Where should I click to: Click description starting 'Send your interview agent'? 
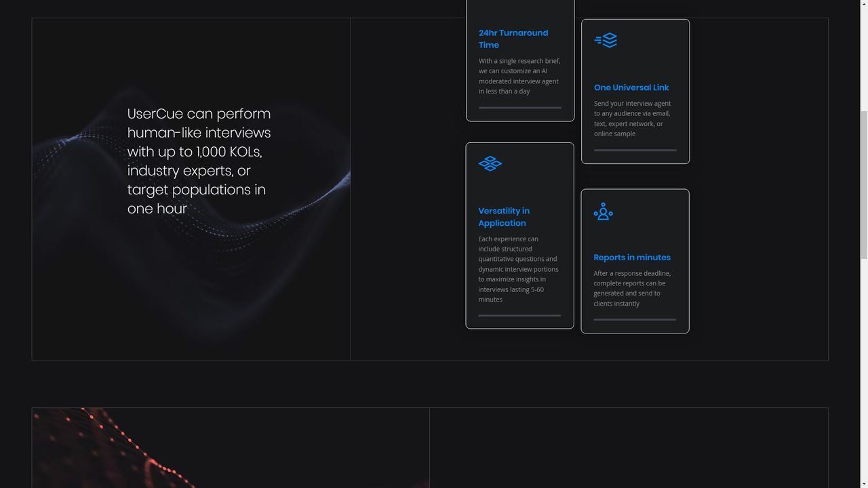[x=633, y=119]
